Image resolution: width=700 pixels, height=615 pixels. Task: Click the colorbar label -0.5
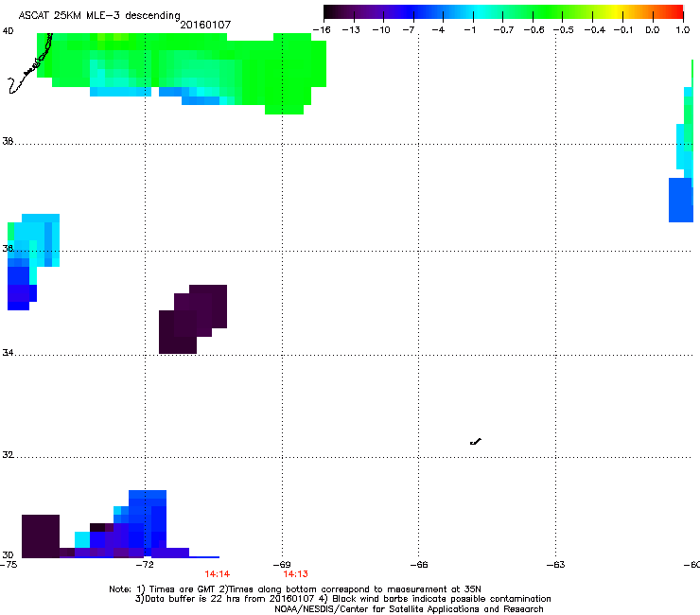(564, 30)
